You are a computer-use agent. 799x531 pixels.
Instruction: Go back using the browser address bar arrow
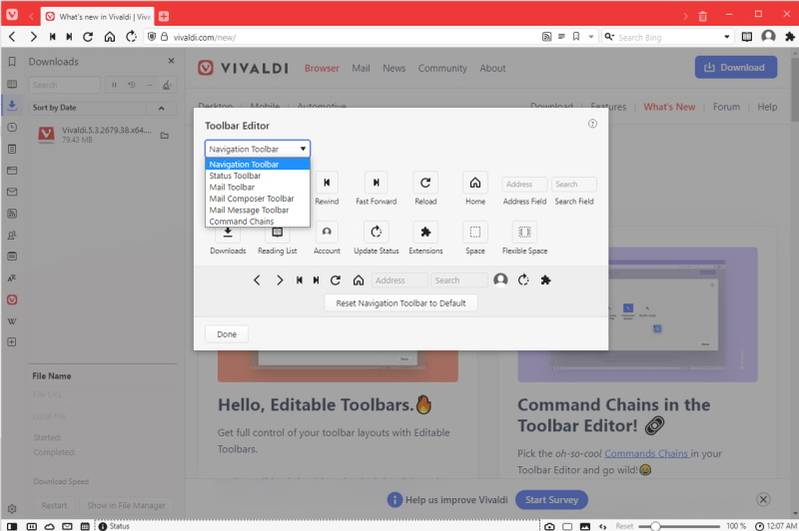tap(12, 37)
